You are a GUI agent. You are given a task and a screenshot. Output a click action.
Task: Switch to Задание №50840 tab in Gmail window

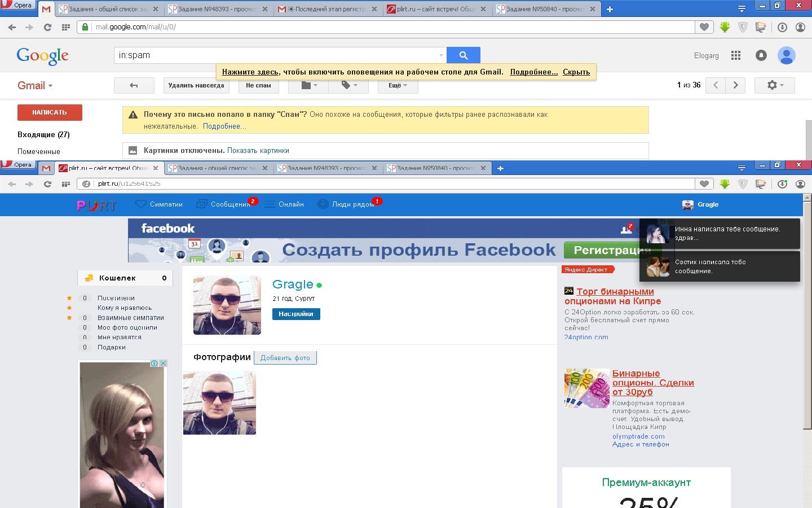(546, 9)
